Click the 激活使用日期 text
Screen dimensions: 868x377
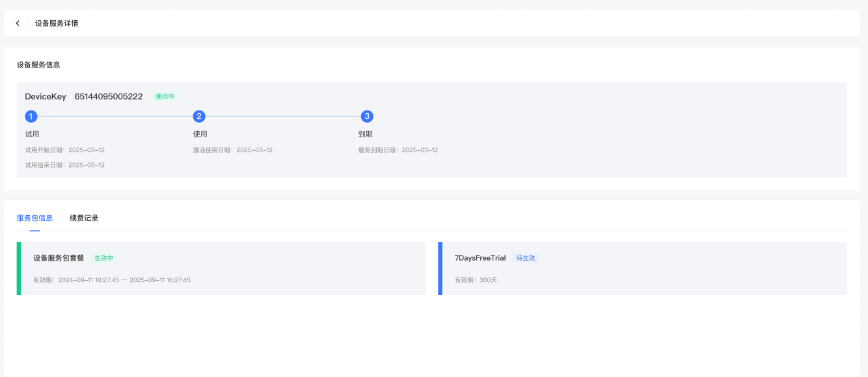(x=232, y=150)
